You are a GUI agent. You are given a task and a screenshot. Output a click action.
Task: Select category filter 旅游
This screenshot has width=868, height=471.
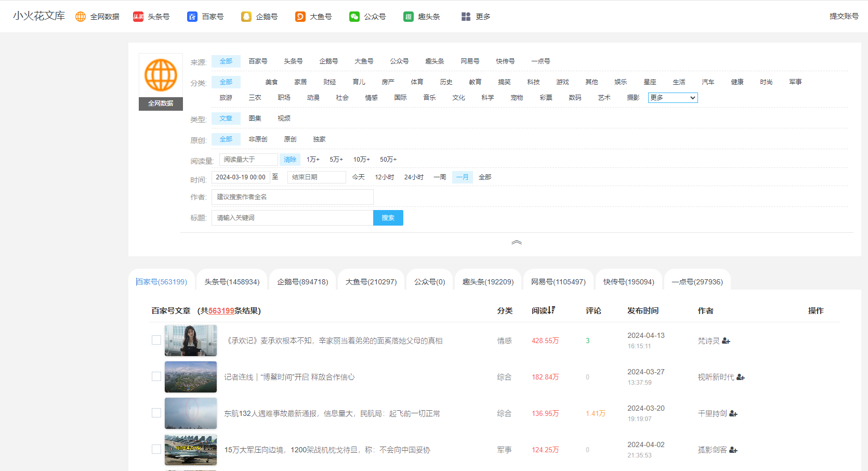tap(226, 98)
